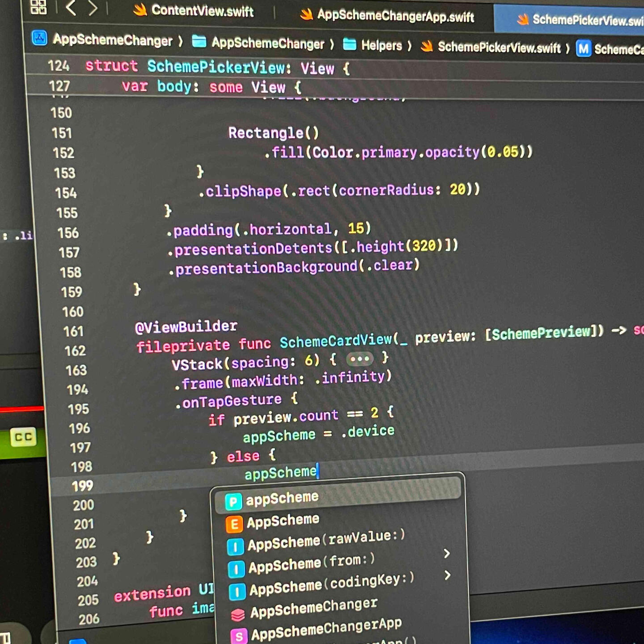The width and height of the screenshot is (644, 644).
Task: Click the M method icon in breadcrumb
Action: coord(583,48)
